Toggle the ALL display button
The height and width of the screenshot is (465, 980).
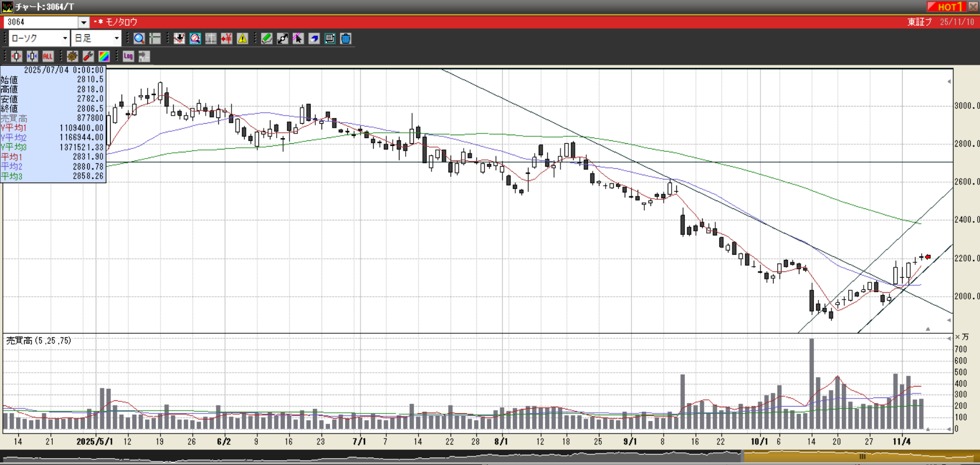[48, 56]
